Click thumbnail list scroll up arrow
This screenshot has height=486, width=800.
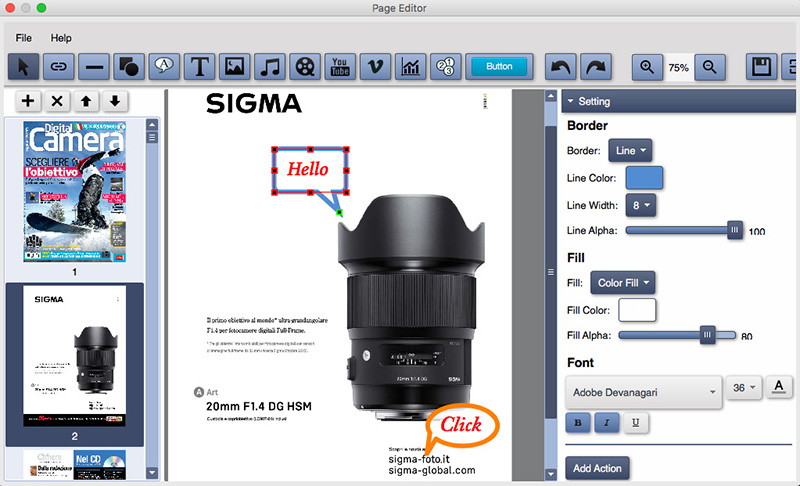(x=152, y=125)
